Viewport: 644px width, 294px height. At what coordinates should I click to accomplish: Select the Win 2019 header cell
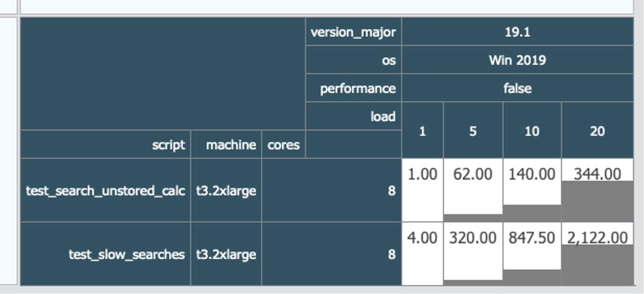coord(517,60)
